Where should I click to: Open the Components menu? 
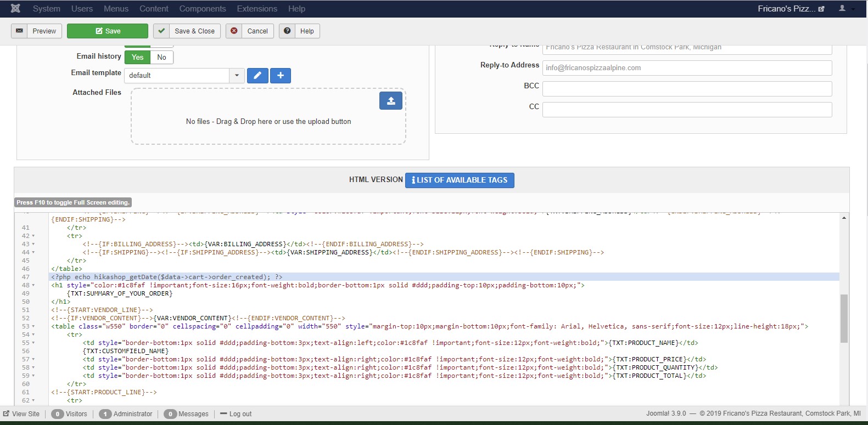[203, 9]
